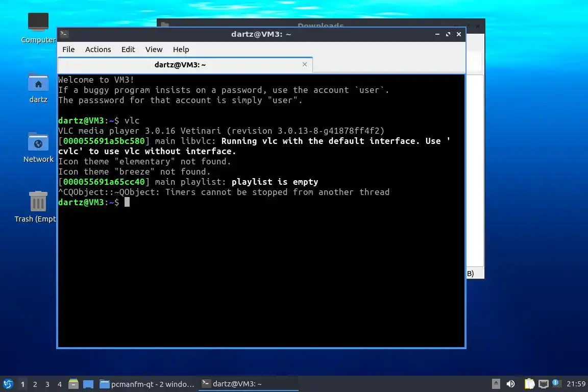This screenshot has height=392, width=588.
Task: Close the terminal window
Action: coord(459,34)
